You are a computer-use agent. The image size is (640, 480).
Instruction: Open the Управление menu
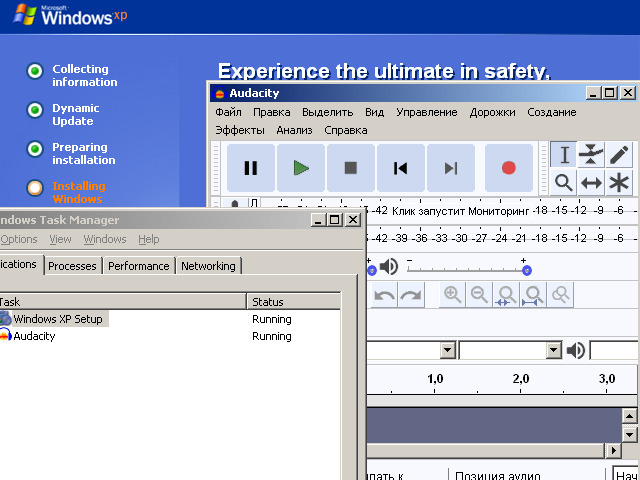point(427,112)
